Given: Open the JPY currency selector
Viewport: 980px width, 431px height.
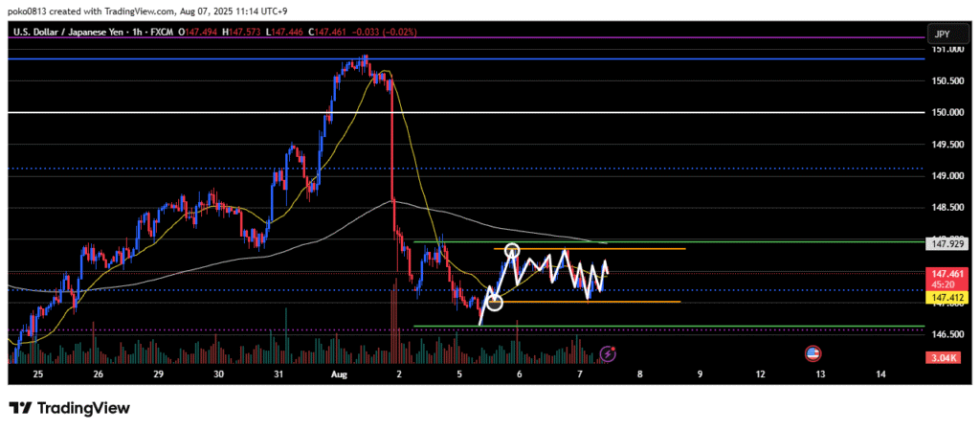Looking at the screenshot, I should pos(942,34).
